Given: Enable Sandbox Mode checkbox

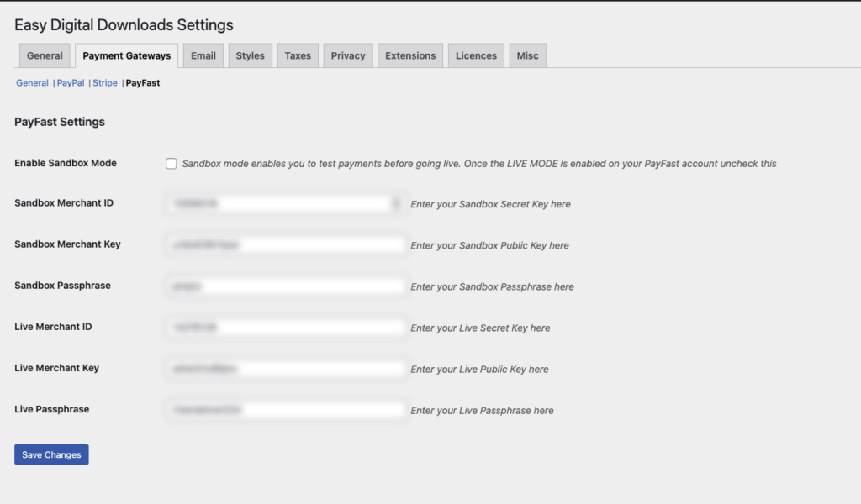Looking at the screenshot, I should coord(171,163).
